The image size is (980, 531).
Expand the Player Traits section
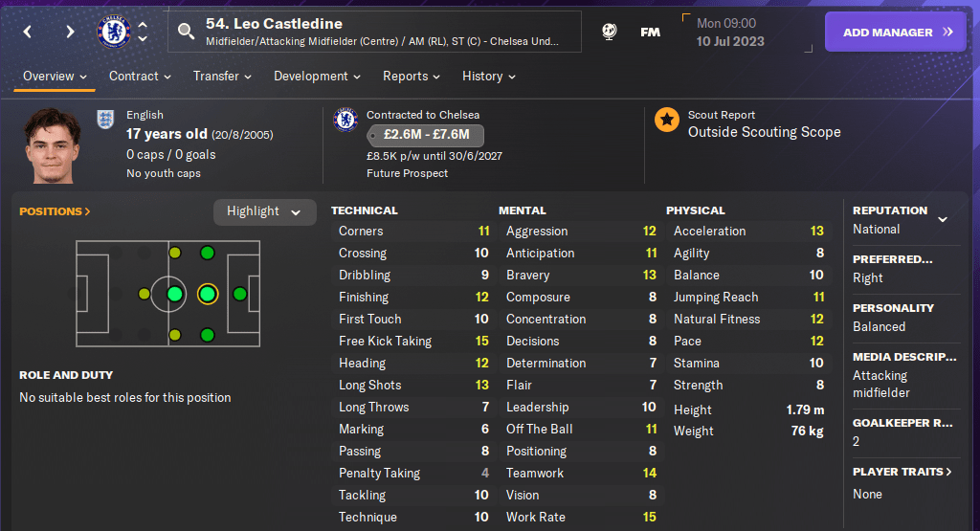tap(902, 472)
